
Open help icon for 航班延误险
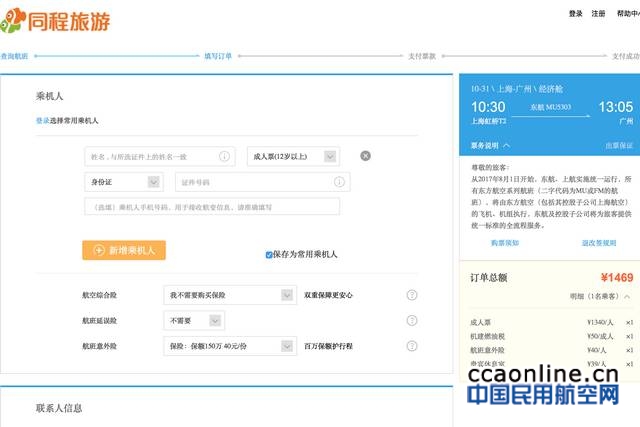tap(411, 320)
